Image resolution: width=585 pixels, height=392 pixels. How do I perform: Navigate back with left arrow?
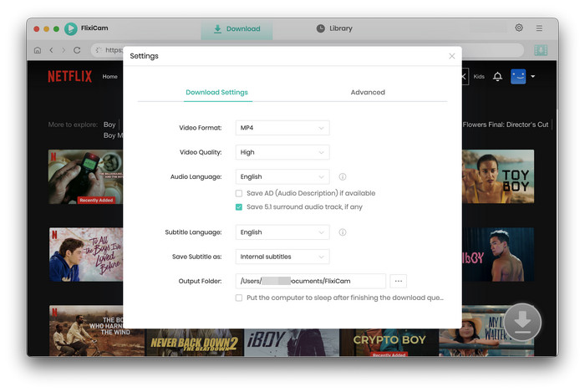point(52,50)
